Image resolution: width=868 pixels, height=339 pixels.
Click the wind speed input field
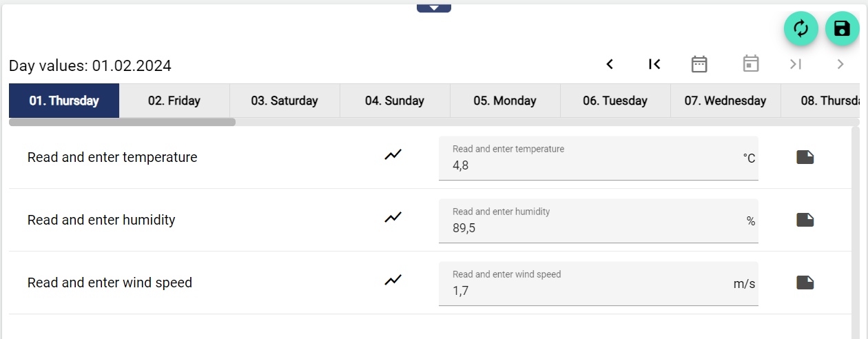[592, 291]
